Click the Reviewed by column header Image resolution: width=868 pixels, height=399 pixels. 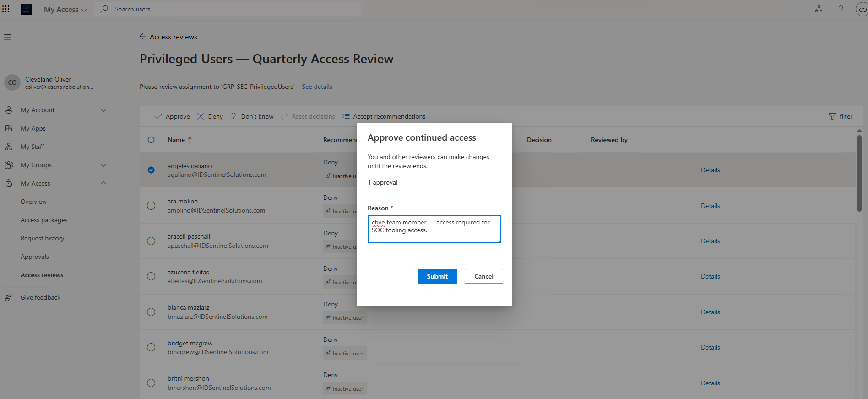pyautogui.click(x=609, y=140)
